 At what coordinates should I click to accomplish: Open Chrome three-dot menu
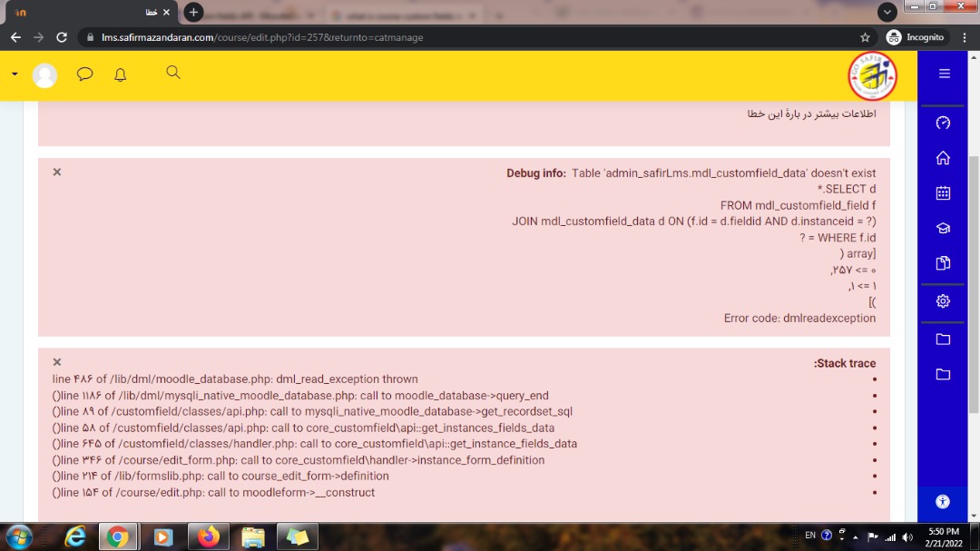[x=965, y=37]
